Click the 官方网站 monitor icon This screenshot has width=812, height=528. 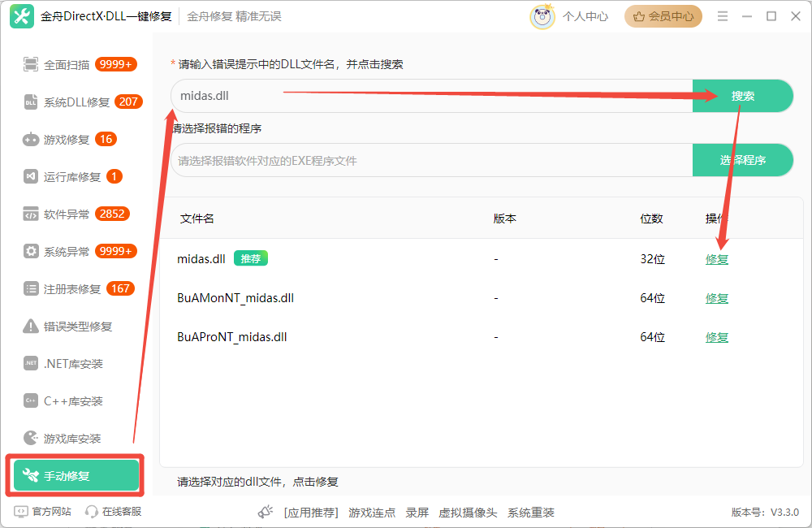[21, 512]
